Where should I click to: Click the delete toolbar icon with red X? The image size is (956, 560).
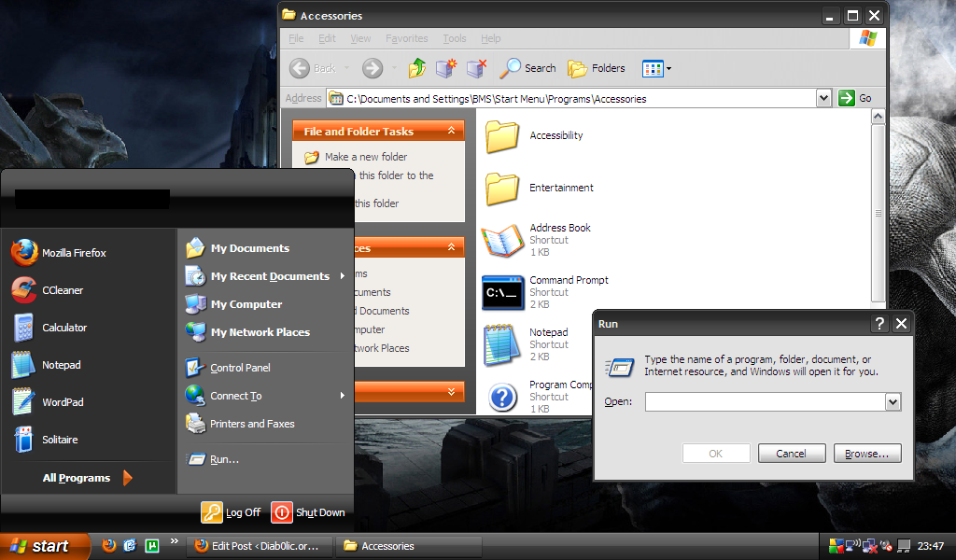tap(477, 68)
